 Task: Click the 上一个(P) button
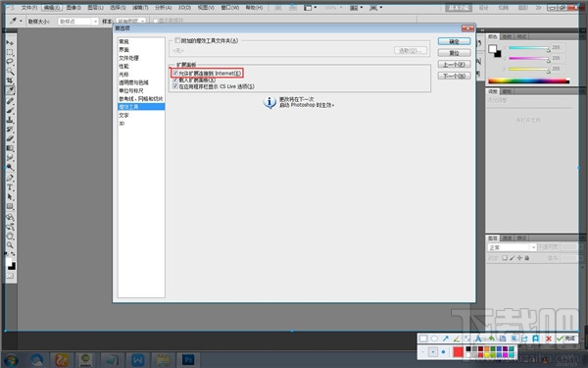(454, 65)
